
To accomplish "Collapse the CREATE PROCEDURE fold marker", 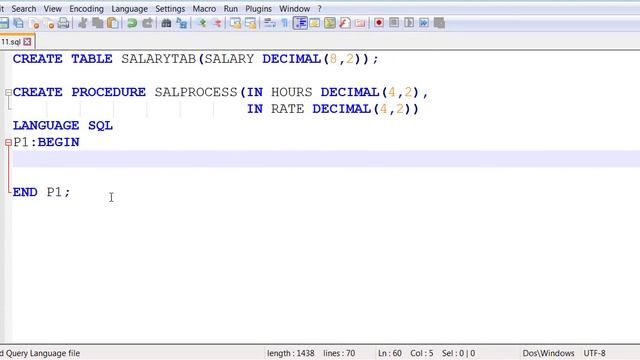I will pyautogui.click(x=8, y=93).
